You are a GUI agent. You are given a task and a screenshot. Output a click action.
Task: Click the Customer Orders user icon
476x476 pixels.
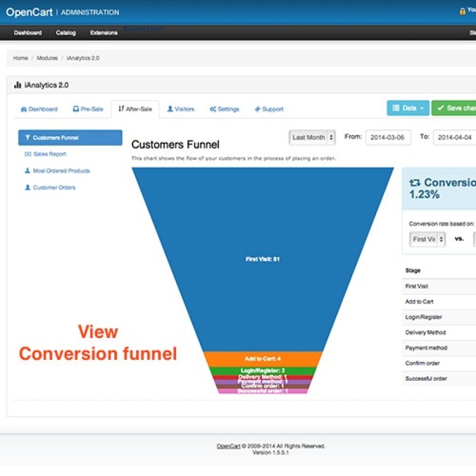27,188
